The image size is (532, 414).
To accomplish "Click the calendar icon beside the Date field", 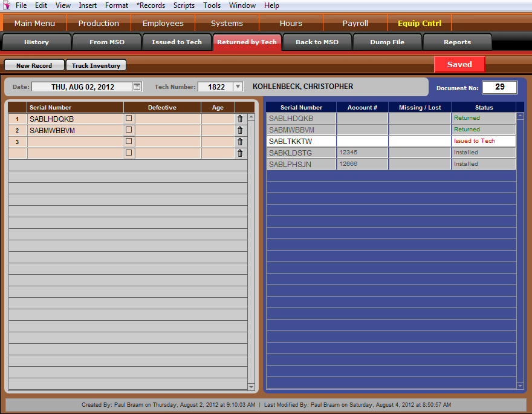I will pos(137,87).
